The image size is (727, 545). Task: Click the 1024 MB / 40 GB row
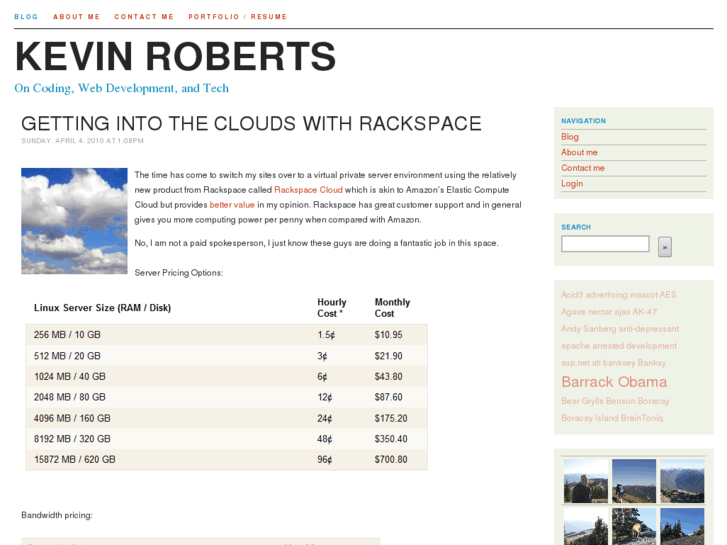(x=226, y=377)
